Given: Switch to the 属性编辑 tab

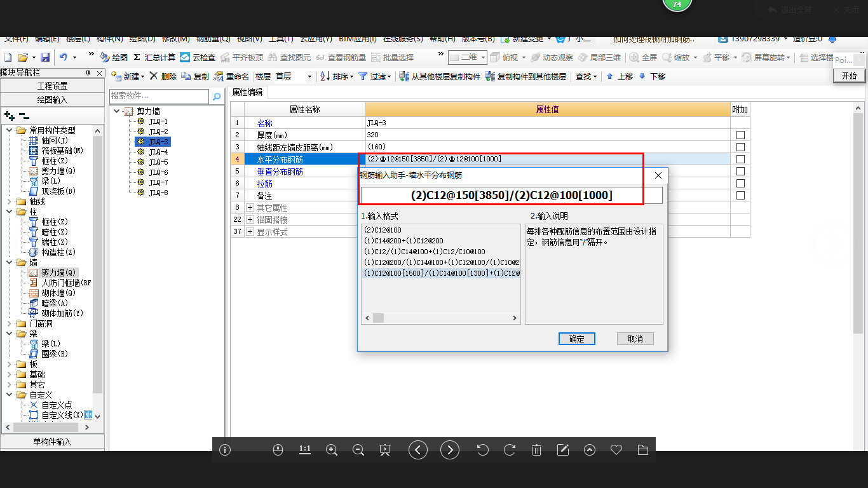Looking at the screenshot, I should 247,92.
